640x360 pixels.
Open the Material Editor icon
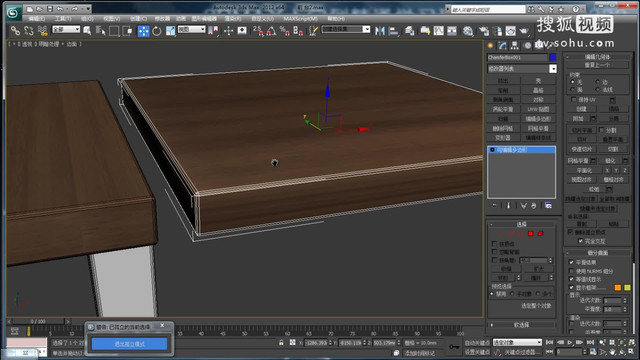[x=468, y=31]
